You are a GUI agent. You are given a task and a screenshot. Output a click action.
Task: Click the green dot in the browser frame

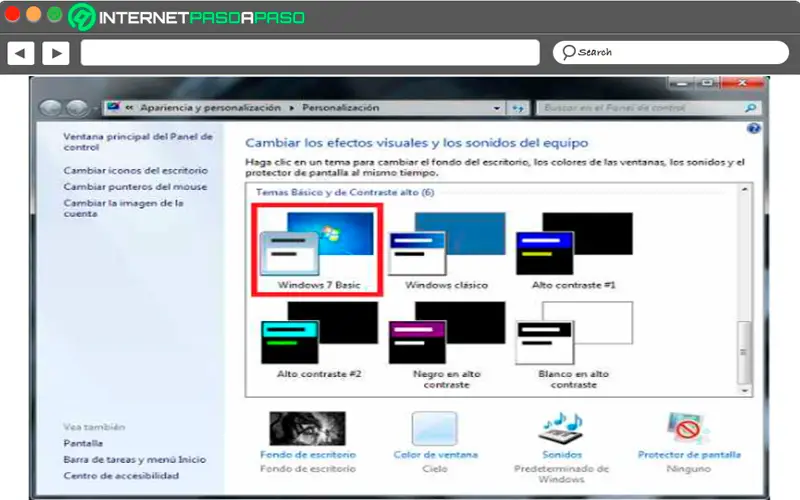(x=55, y=14)
